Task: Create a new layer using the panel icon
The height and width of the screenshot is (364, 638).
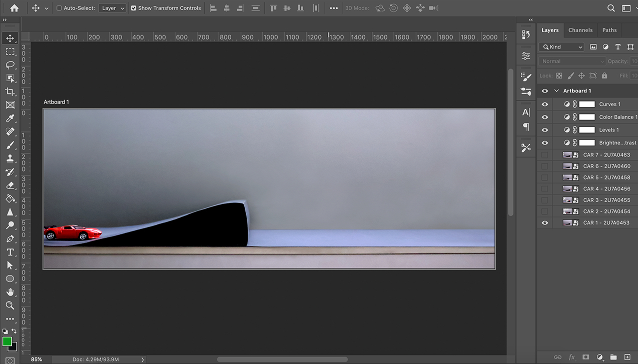Action: coord(627,357)
